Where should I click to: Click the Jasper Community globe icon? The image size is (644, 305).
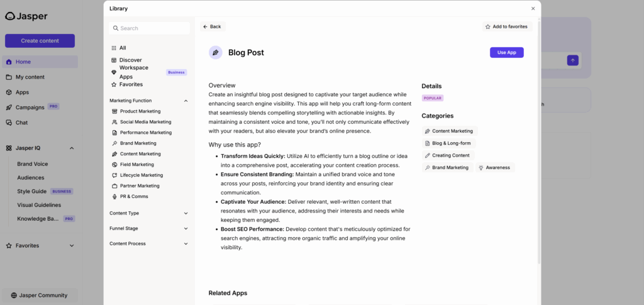pos(14,295)
